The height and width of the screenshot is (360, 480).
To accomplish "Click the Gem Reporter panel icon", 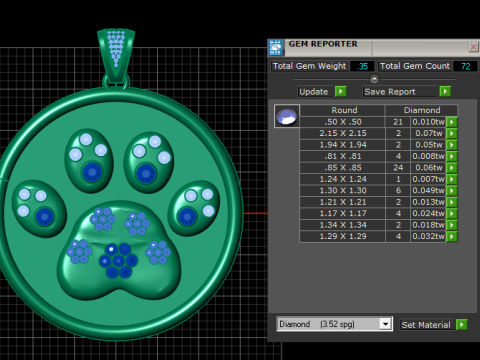I will pos(276,47).
